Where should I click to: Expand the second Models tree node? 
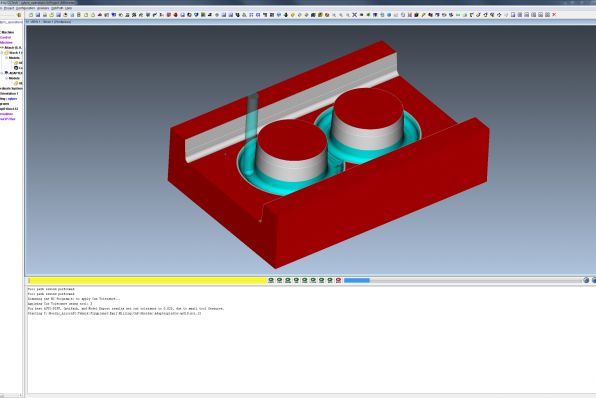click(6, 78)
